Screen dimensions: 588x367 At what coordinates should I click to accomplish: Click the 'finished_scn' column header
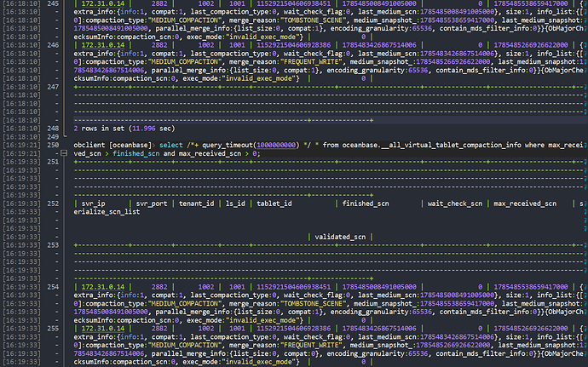(x=366, y=204)
